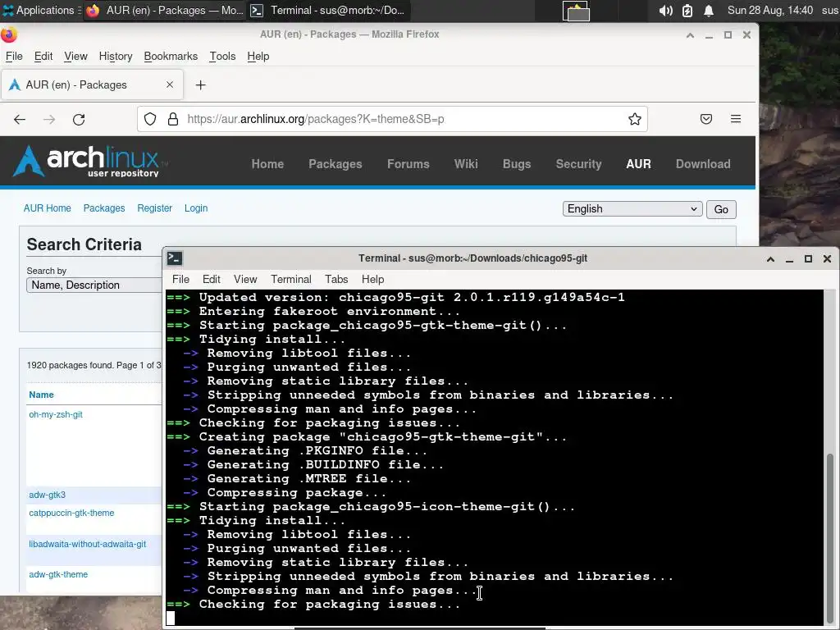Switch to Firefox window from taskbar

click(164, 10)
